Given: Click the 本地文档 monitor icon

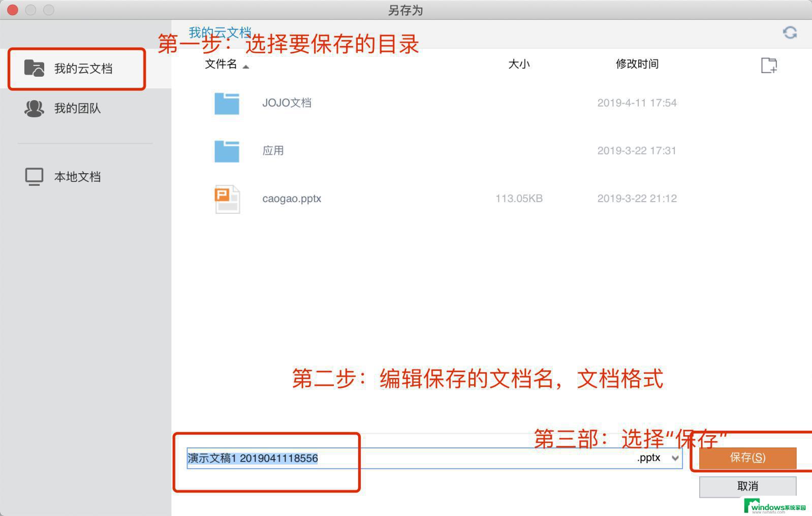Looking at the screenshot, I should point(35,177).
